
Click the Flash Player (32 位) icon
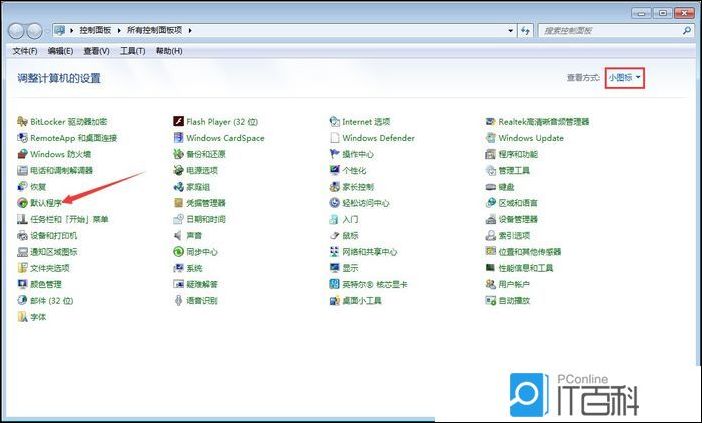pyautogui.click(x=178, y=121)
